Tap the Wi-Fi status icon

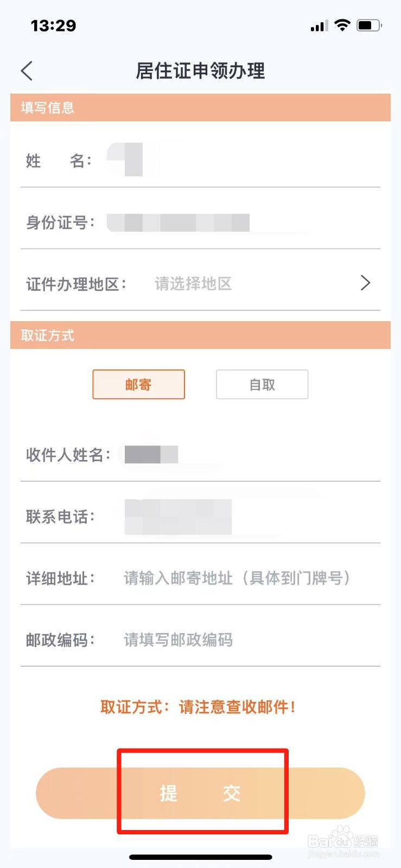pyautogui.click(x=342, y=25)
